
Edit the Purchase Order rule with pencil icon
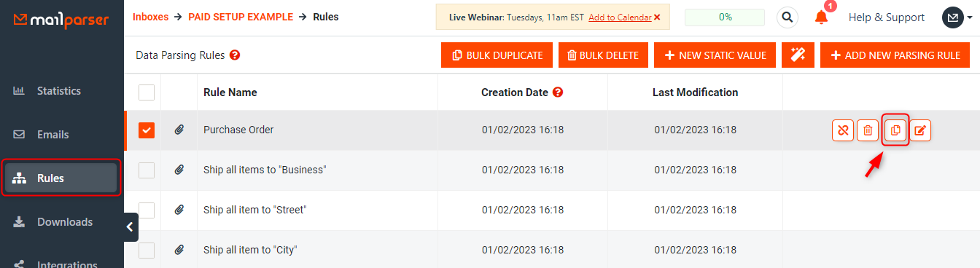pos(921,130)
